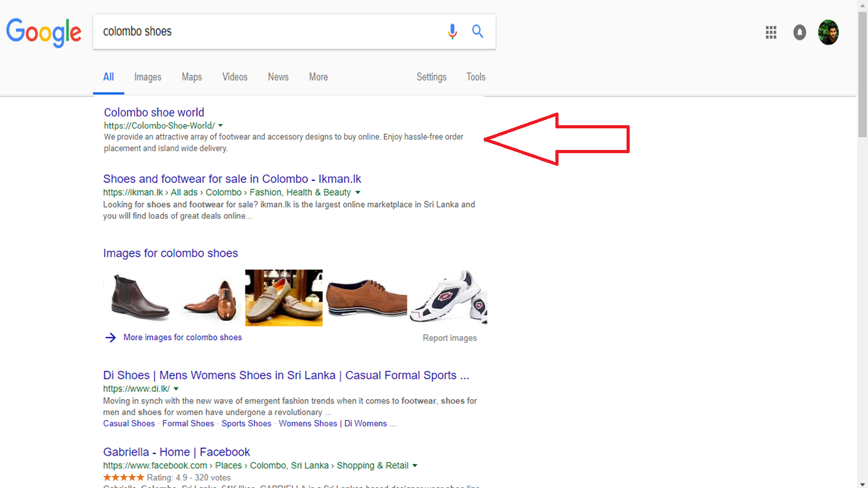This screenshot has width=868, height=488.
Task: Open the More search menu
Action: tap(318, 77)
